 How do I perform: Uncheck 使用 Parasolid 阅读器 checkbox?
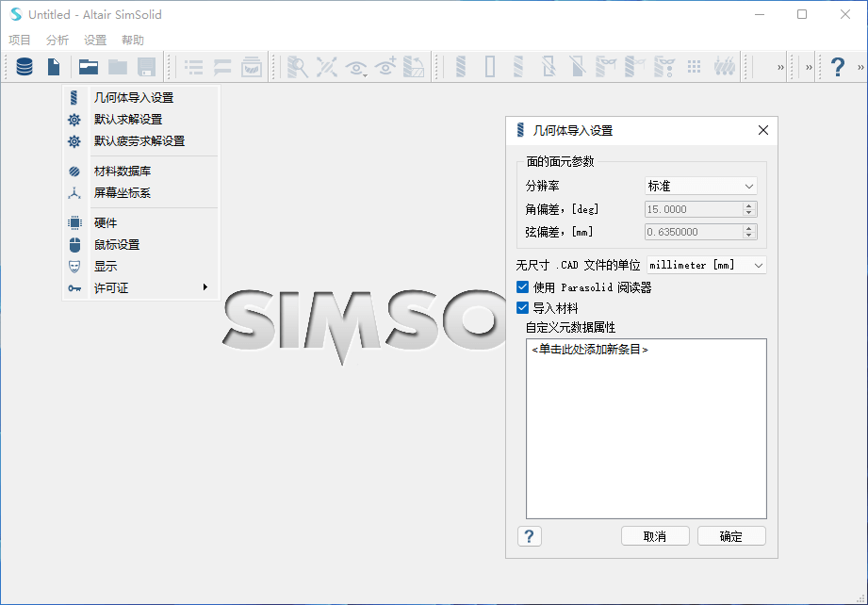coord(523,287)
